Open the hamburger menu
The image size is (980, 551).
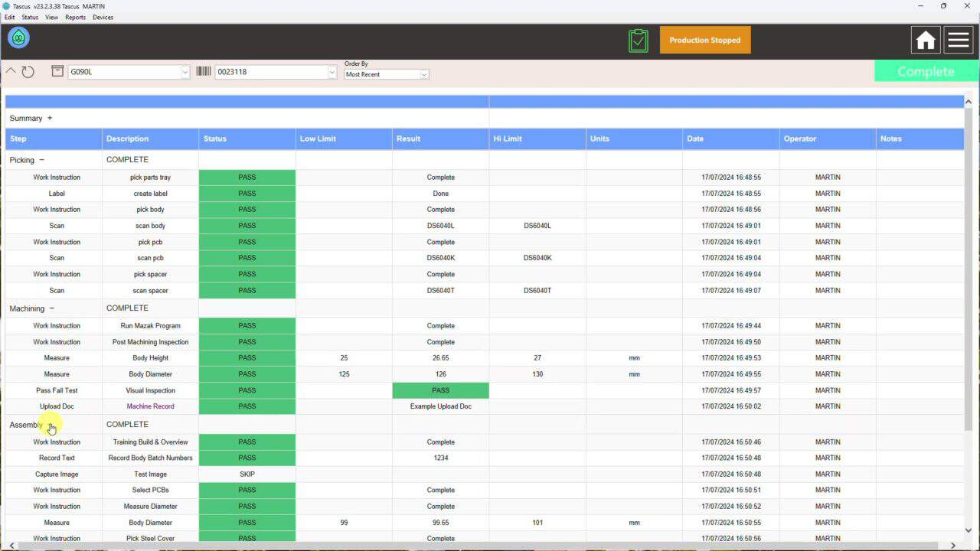959,41
